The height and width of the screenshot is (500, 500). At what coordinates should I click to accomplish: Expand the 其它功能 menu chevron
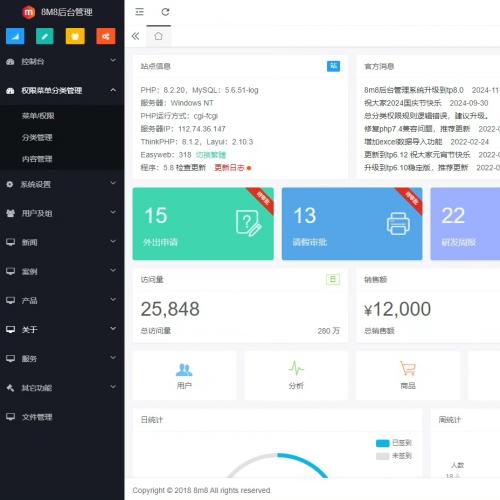coord(113,387)
